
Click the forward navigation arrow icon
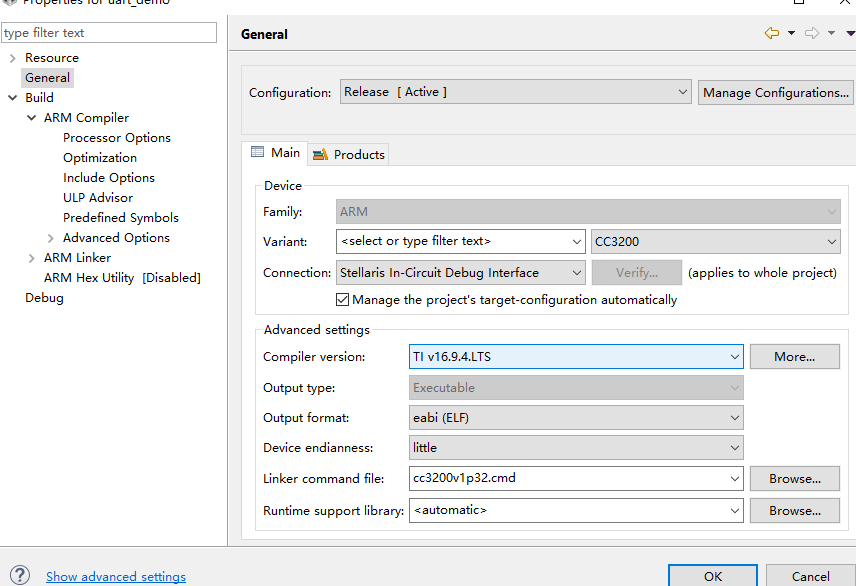(x=812, y=33)
